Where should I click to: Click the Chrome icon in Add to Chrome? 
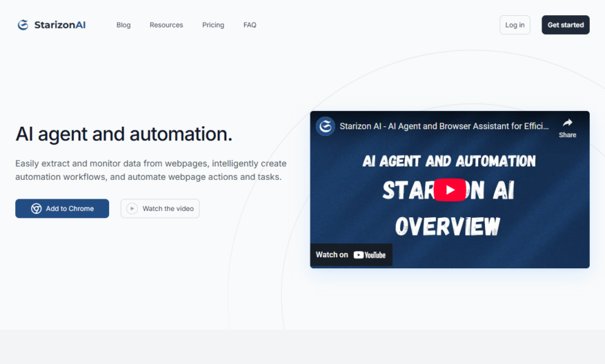[37, 209]
